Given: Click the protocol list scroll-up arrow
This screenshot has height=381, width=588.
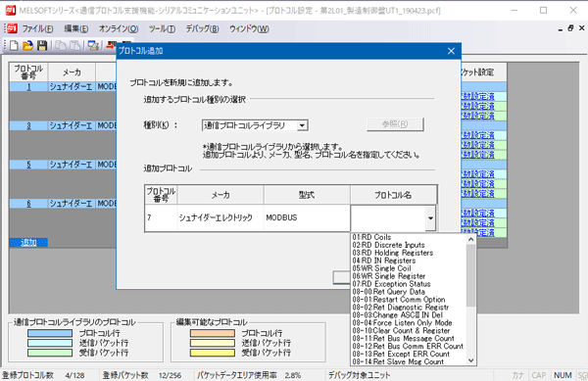Looking at the screenshot, I should pos(471,239).
